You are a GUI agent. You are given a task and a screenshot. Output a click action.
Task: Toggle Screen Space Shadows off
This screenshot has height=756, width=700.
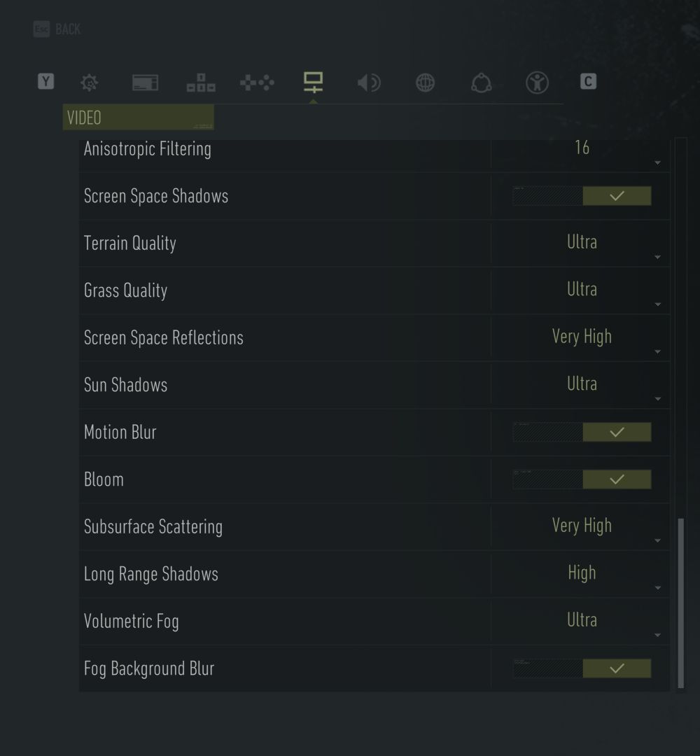click(x=582, y=196)
